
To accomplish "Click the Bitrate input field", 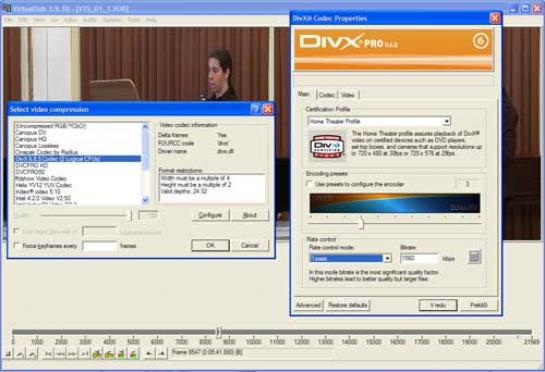I will click(x=419, y=258).
